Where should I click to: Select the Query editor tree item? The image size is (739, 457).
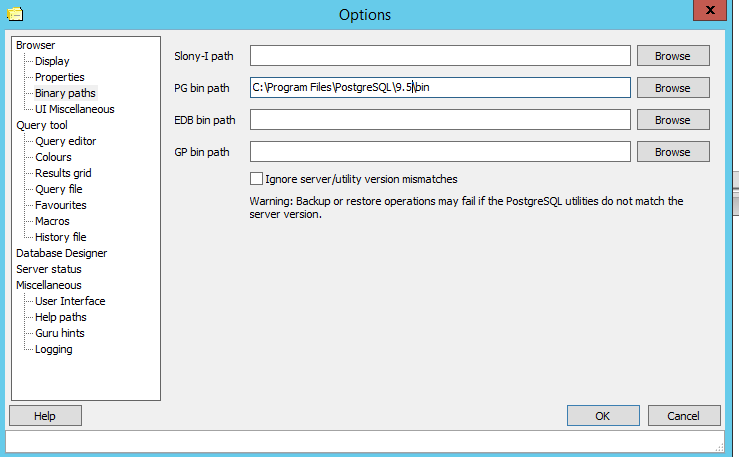click(66, 141)
